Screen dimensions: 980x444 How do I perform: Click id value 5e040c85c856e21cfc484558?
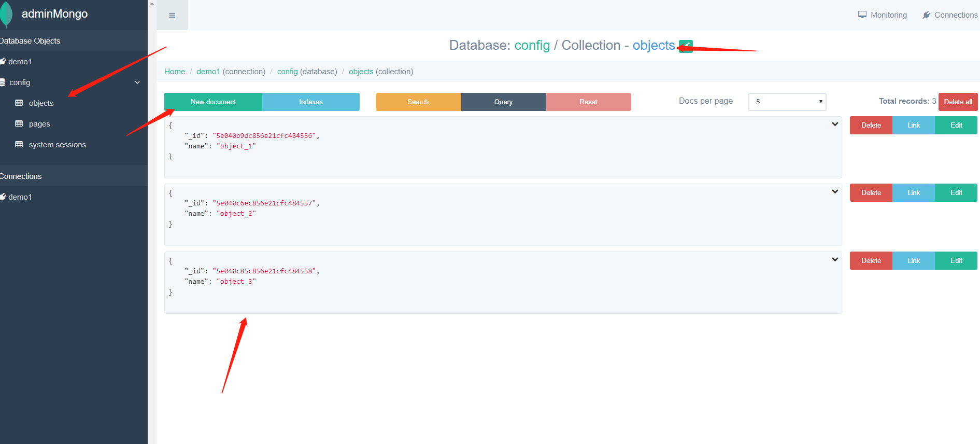coord(264,271)
